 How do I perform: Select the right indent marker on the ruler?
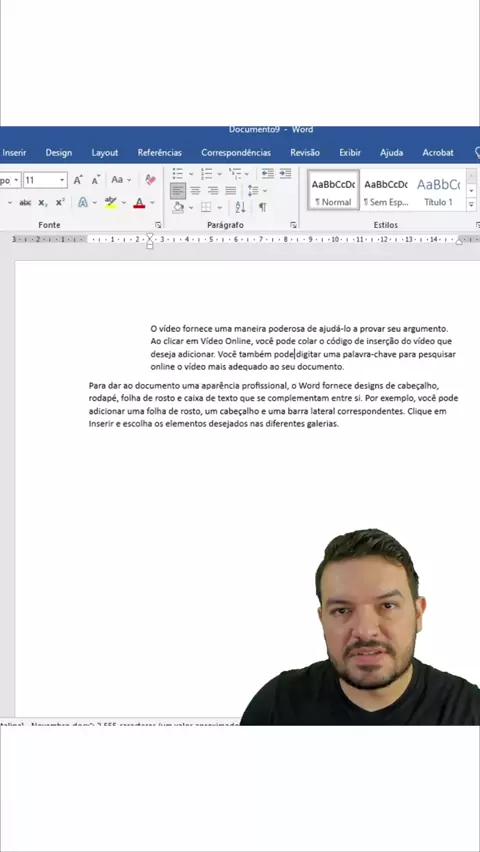[x=459, y=242]
